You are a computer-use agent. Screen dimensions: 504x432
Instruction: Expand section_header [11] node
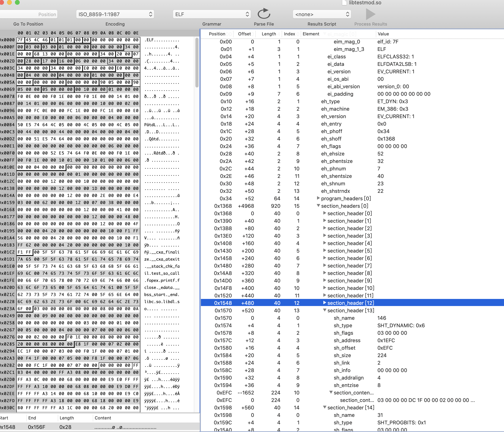(325, 295)
